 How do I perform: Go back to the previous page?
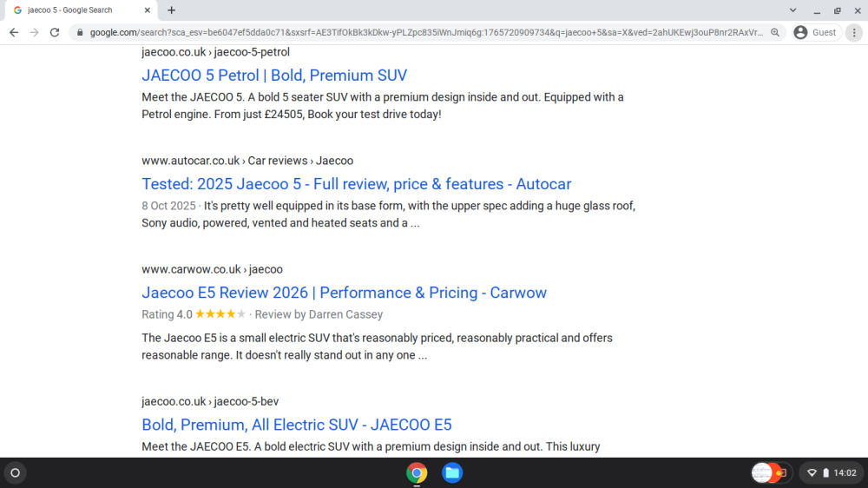14,33
